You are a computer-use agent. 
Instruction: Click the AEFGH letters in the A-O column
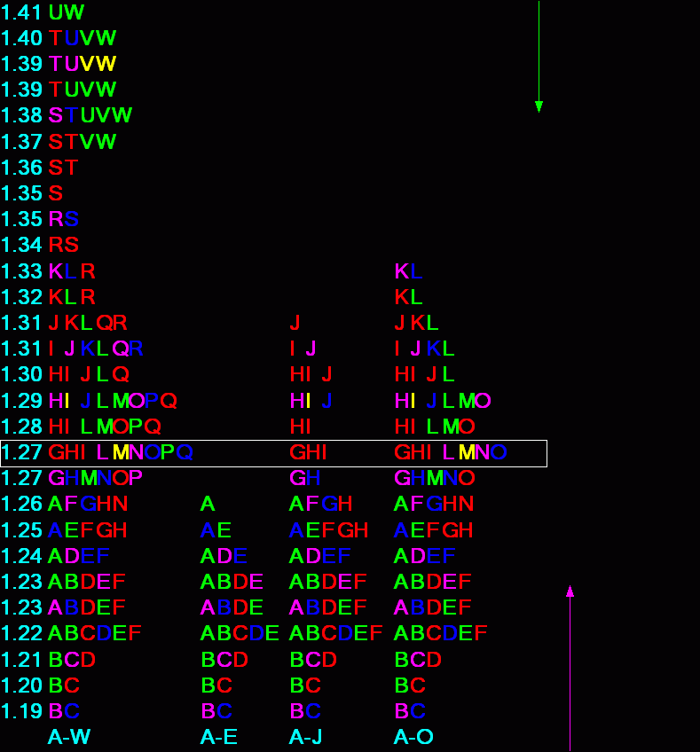433,530
